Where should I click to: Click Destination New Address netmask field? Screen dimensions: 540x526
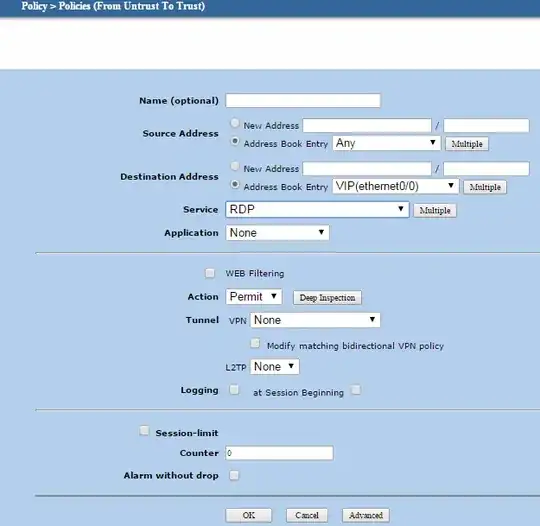pyautogui.click(x=486, y=169)
